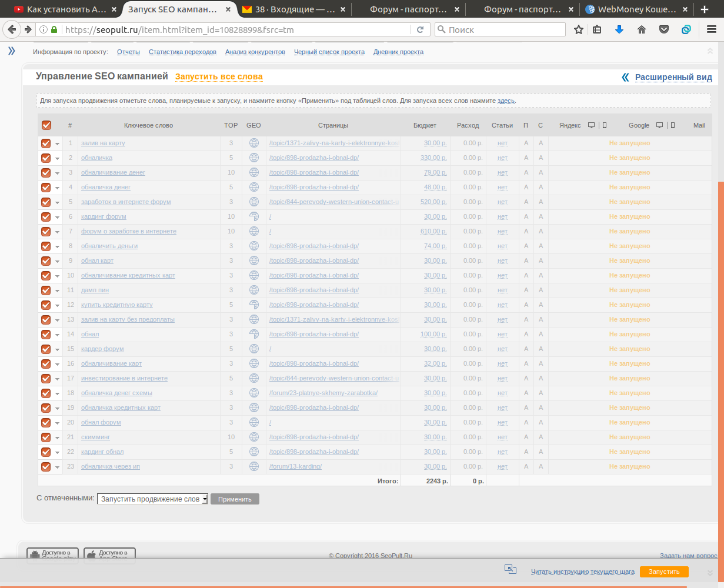The height and width of the screenshot is (588, 724).
Task: Expand row arrow next to обналичка денег
Action: tap(57, 188)
